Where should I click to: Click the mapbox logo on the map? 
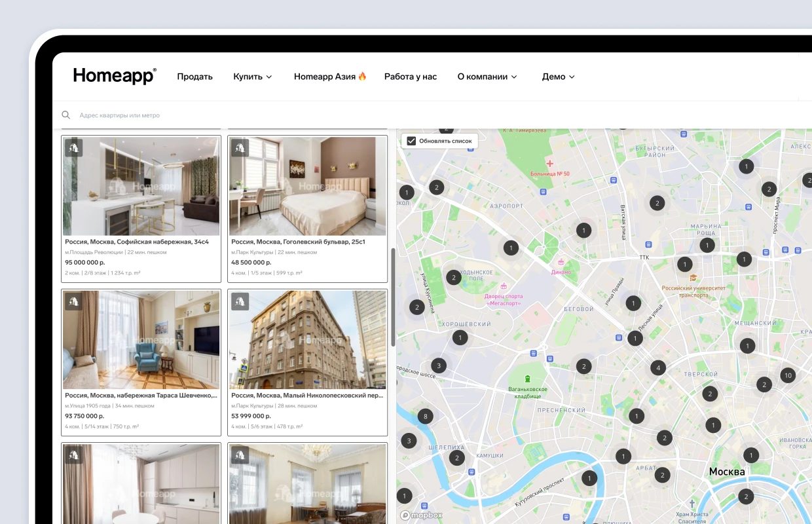421,515
